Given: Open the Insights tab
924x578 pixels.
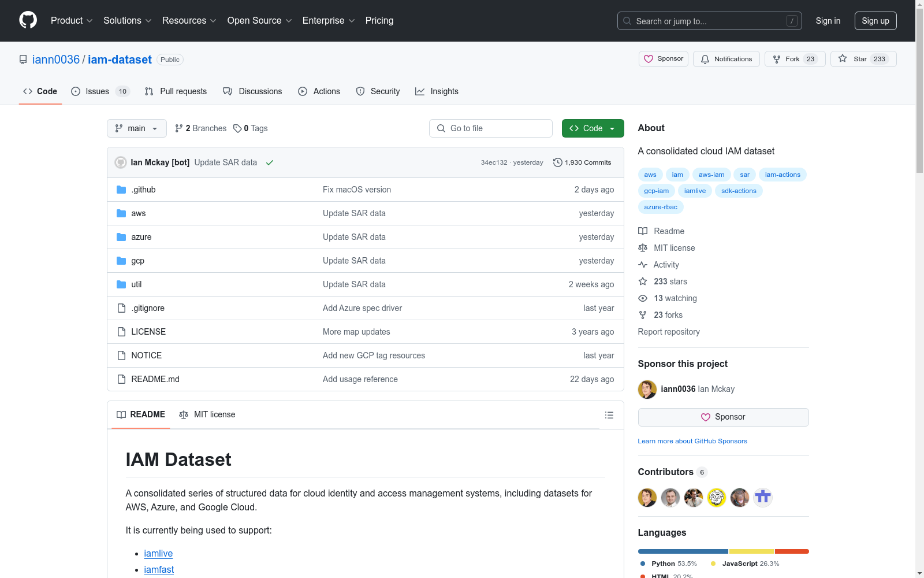Looking at the screenshot, I should point(437,91).
